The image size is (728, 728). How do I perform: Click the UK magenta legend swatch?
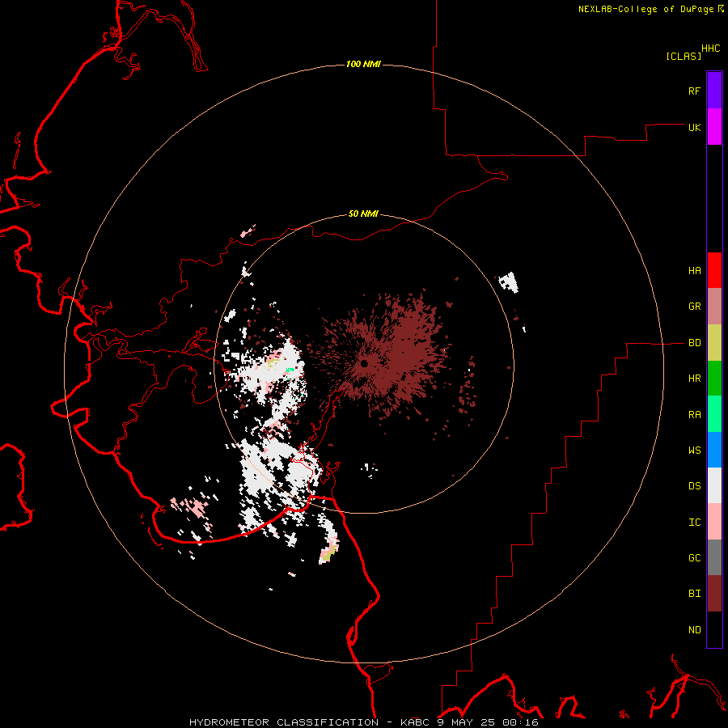pos(714,127)
